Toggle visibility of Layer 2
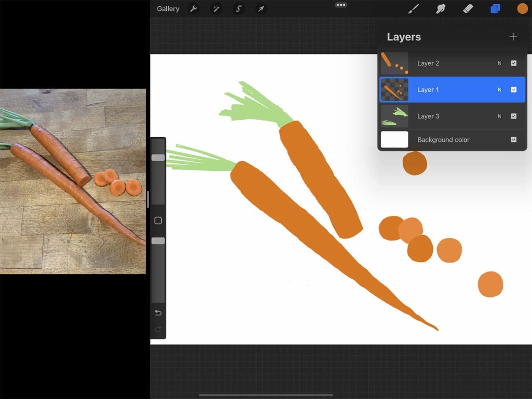 pyautogui.click(x=514, y=63)
